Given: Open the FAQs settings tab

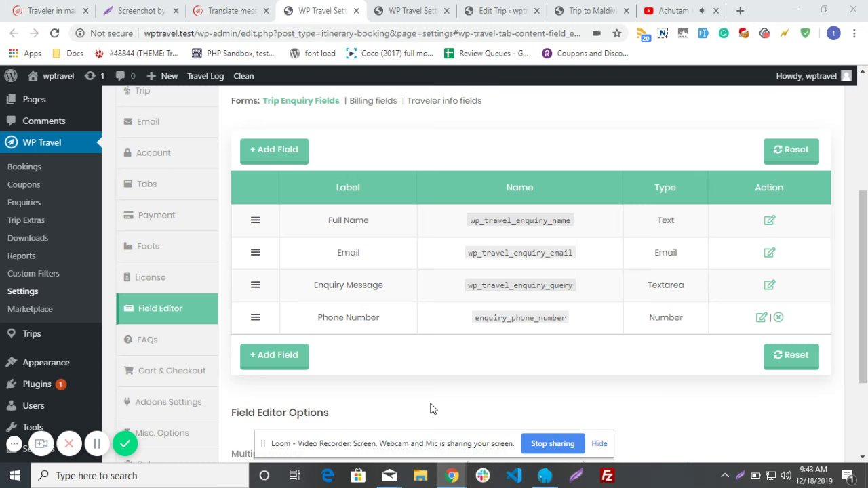Looking at the screenshot, I should click(x=167, y=340).
